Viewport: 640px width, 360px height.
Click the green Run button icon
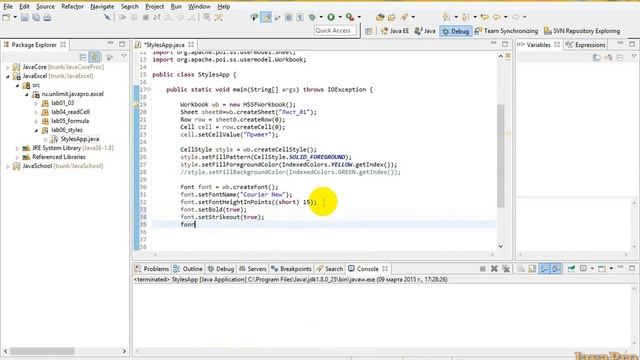[x=331, y=17]
